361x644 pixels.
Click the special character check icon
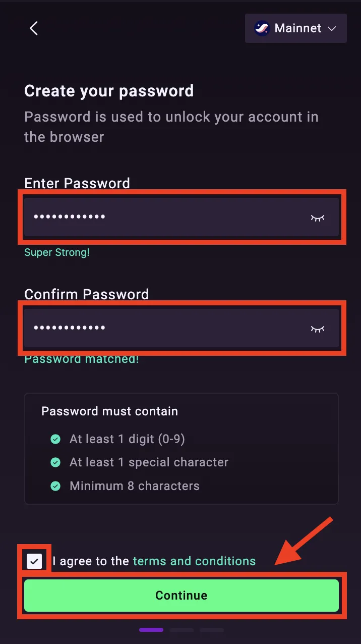click(55, 462)
